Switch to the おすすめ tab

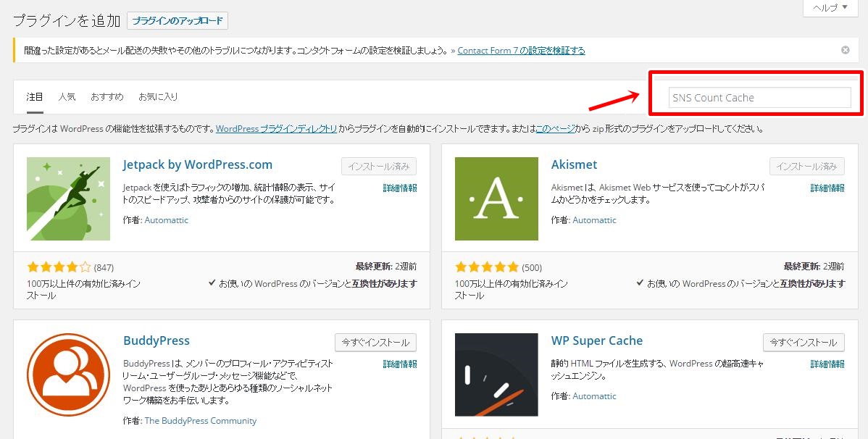pyautogui.click(x=107, y=97)
